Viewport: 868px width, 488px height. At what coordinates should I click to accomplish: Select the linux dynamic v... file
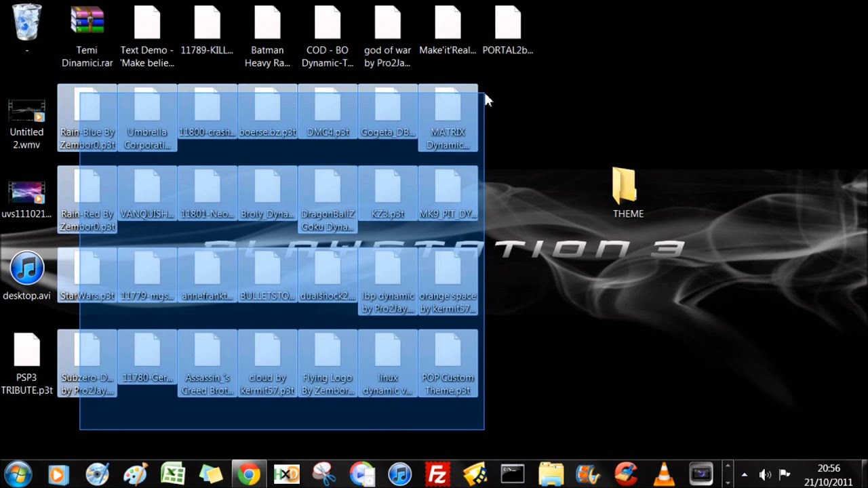(387, 363)
